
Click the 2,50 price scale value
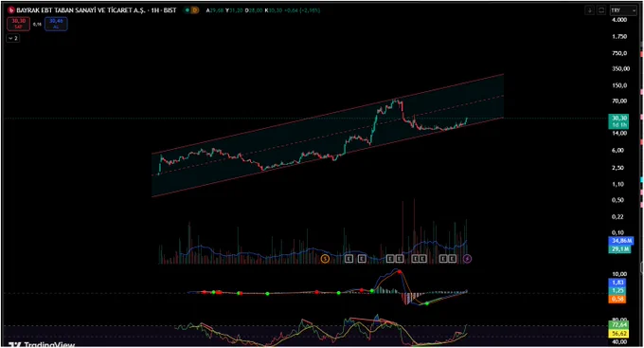[617, 168]
